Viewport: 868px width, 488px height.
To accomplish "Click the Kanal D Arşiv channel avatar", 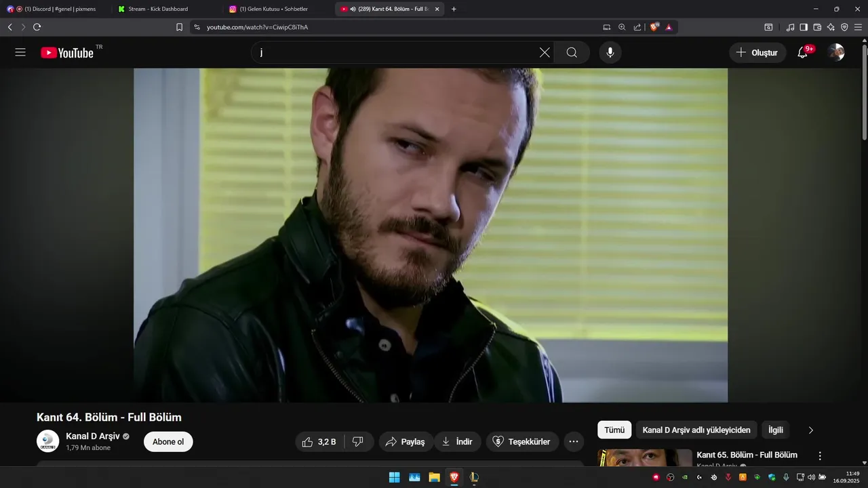I will tap(47, 441).
